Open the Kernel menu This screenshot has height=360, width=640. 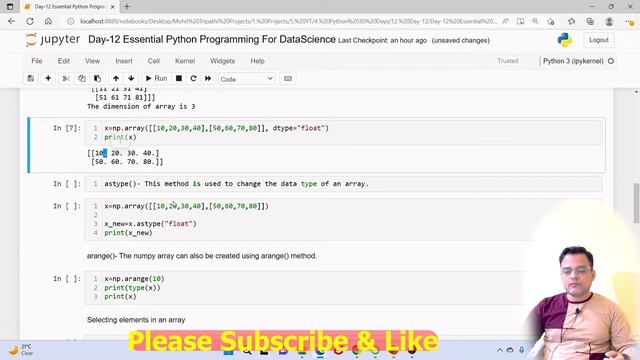point(185,61)
